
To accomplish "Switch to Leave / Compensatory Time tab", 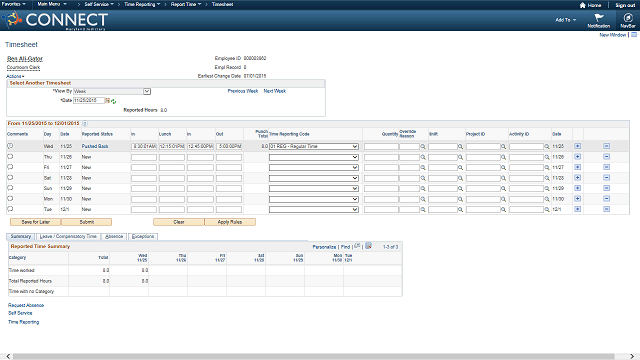I will click(x=68, y=236).
